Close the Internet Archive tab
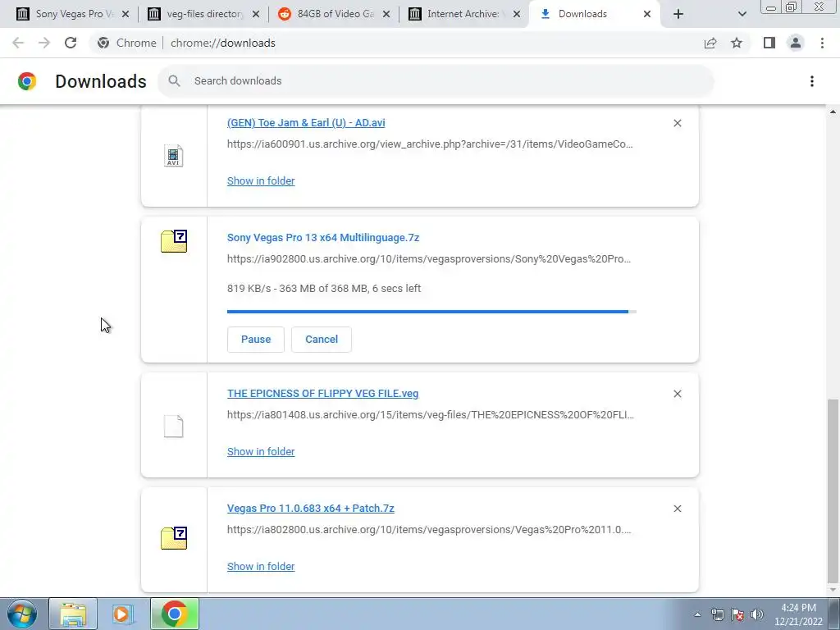Screen dimensions: 840x630 tap(517, 14)
